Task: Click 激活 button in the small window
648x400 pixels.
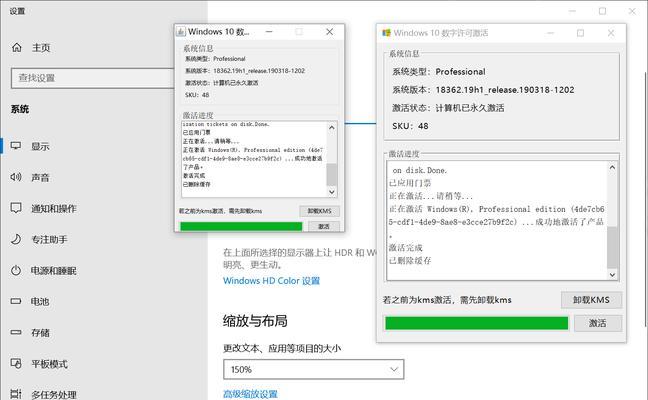Action: [x=324, y=226]
